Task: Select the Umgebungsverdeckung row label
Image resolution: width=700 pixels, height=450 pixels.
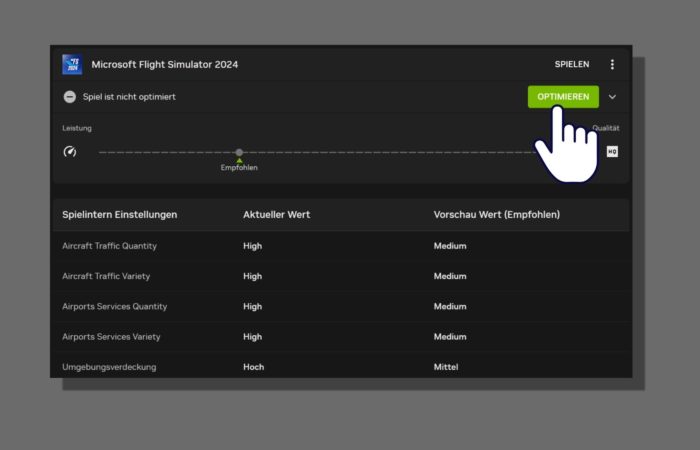Action: click(x=109, y=367)
